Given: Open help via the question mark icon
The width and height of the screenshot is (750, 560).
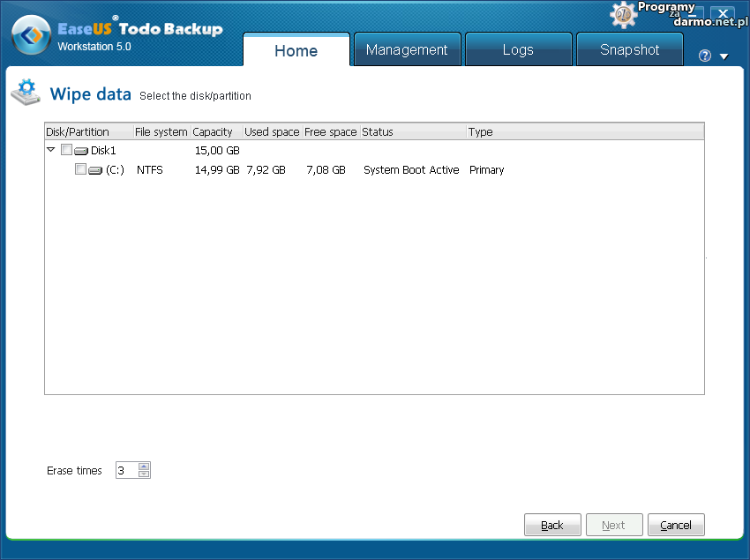Looking at the screenshot, I should tap(704, 56).
